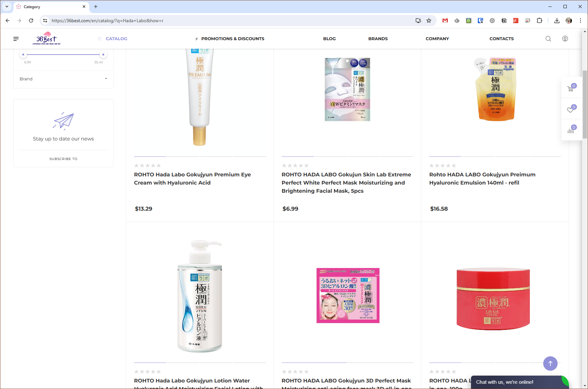Click the scroll-to-top arrow button

coord(550,363)
